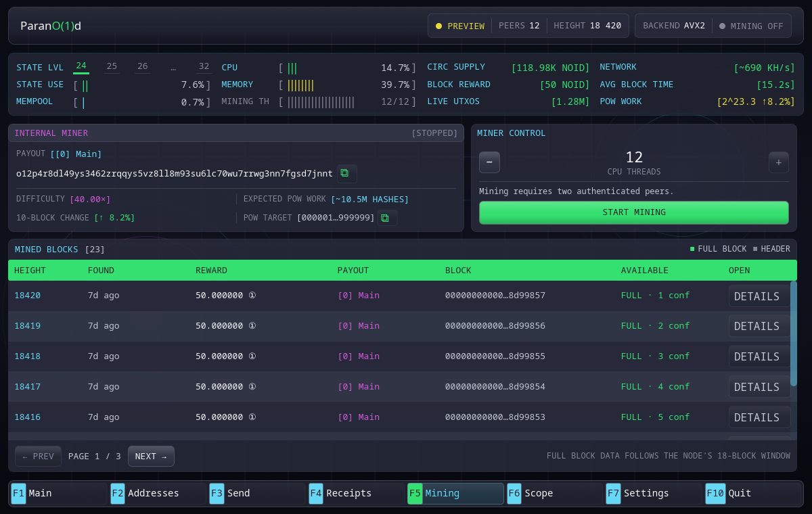
Task: Click the [STOPPED] miner status
Action: click(x=434, y=133)
